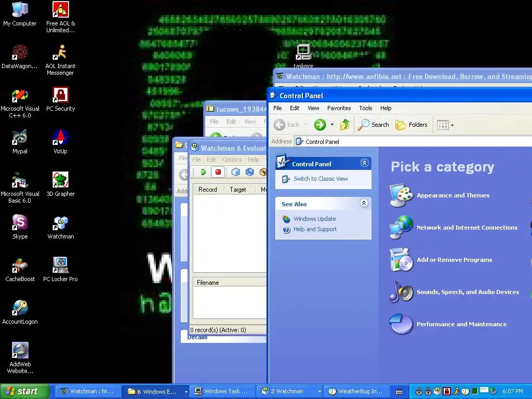
Task: Select Microsoft Visual Basic 6.0 desktop icon
Action: tap(20, 188)
